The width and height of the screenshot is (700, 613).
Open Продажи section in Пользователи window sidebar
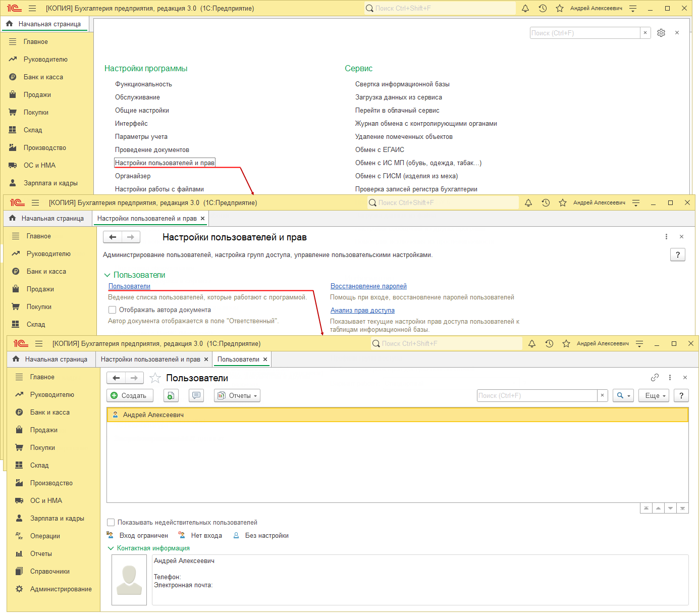pos(44,430)
